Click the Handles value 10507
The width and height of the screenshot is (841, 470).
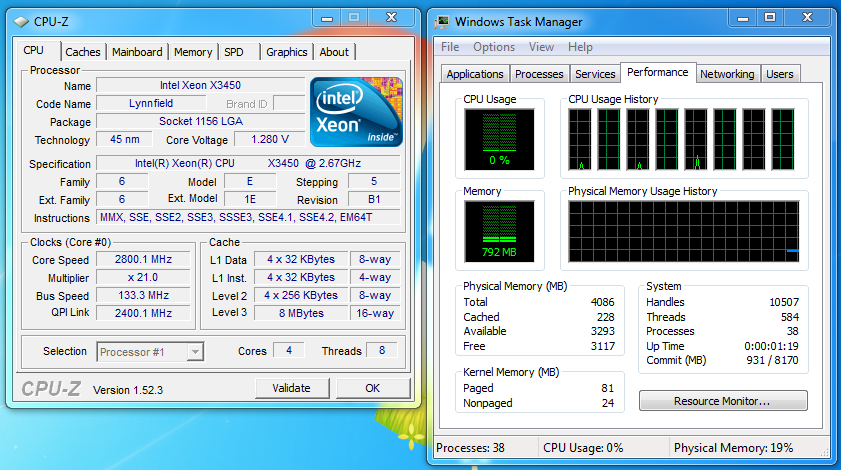click(x=784, y=302)
